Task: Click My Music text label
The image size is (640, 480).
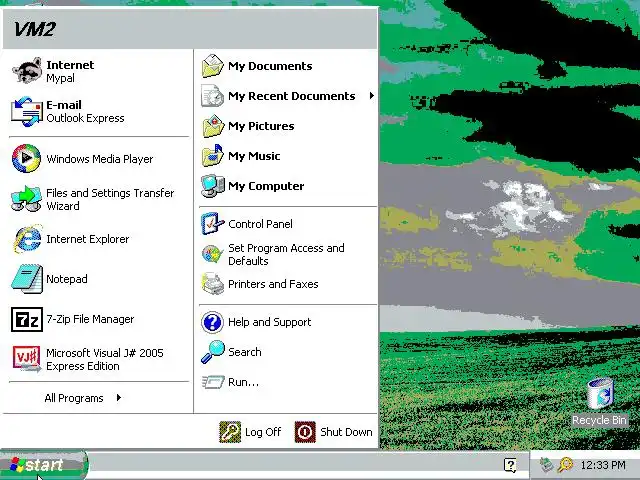Action: tap(254, 156)
